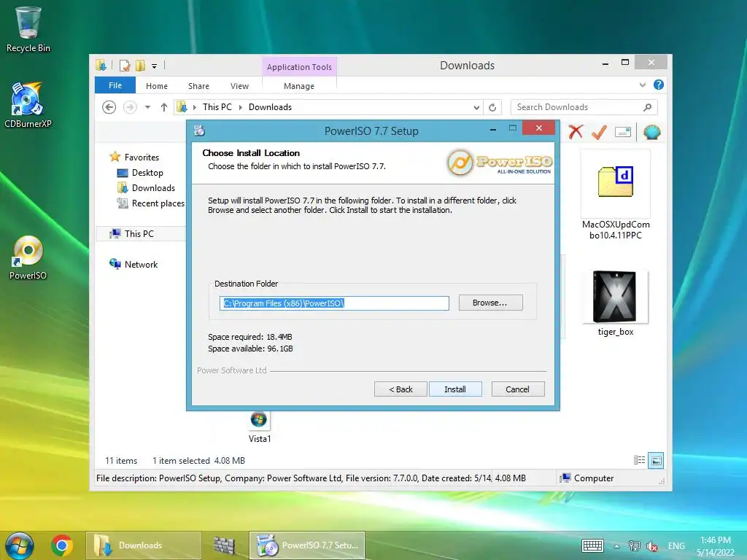Viewport: 747px width, 560px height.
Task: Select Network in navigation pane
Action: point(141,264)
